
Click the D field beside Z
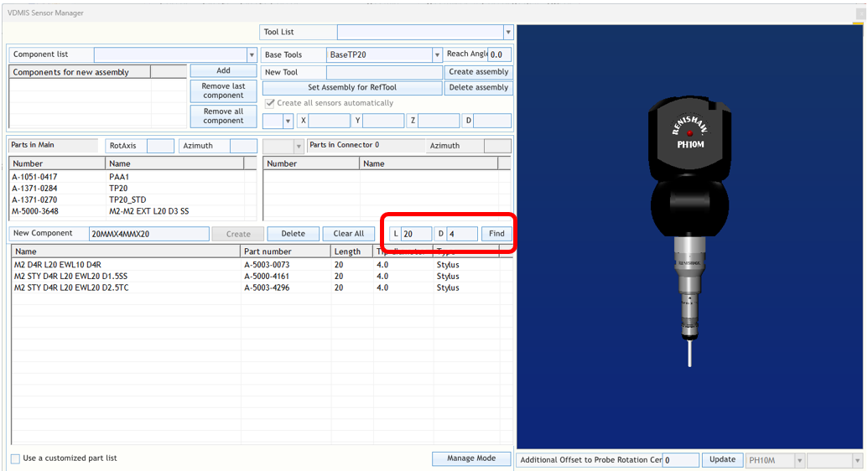[x=492, y=121]
